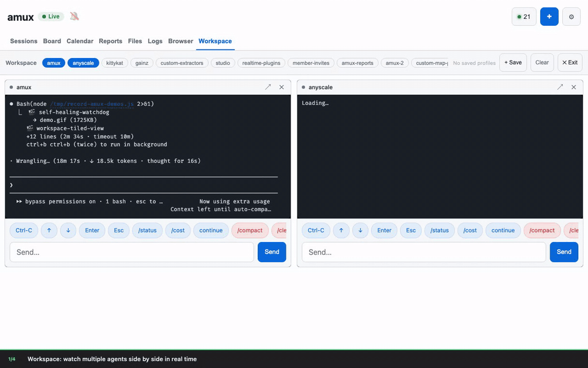The width and height of the screenshot is (588, 368).
Task: Close the anyscale workspace panel
Action: click(x=574, y=87)
